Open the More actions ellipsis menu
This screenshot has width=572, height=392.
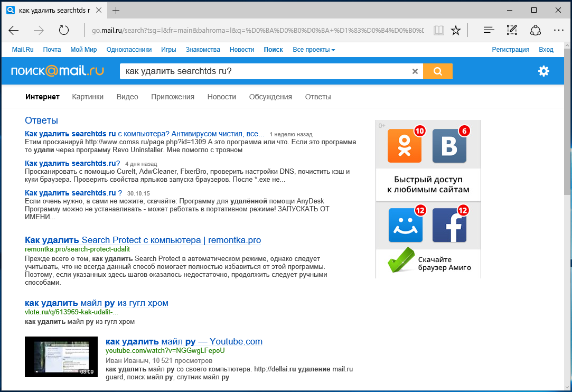tap(558, 30)
